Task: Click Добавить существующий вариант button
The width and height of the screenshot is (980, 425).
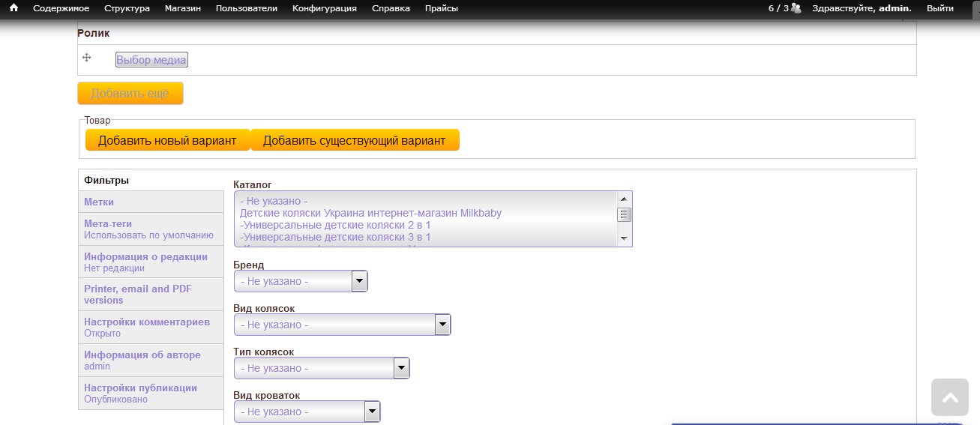Action: coord(354,140)
